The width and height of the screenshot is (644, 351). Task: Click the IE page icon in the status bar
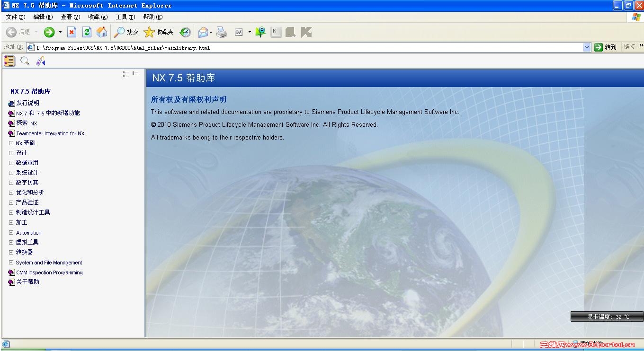point(6,344)
